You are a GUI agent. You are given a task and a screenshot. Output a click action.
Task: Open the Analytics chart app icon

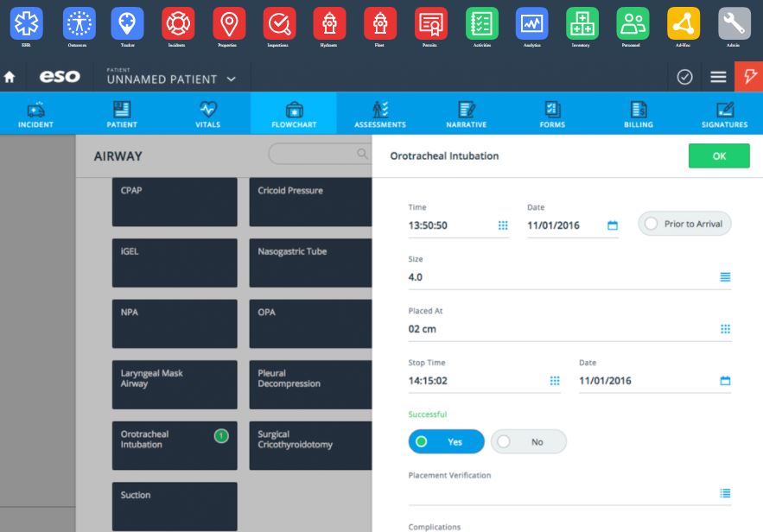pos(532,23)
